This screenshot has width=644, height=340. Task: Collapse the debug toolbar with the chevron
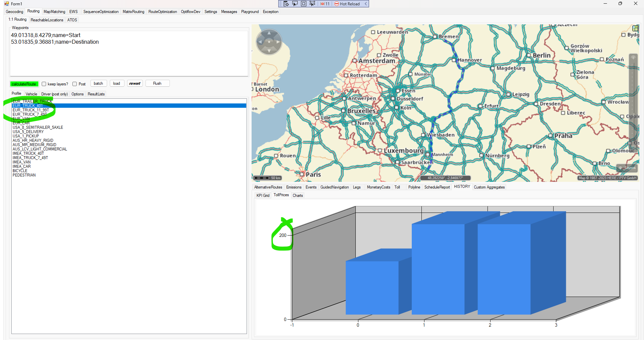pyautogui.click(x=366, y=4)
